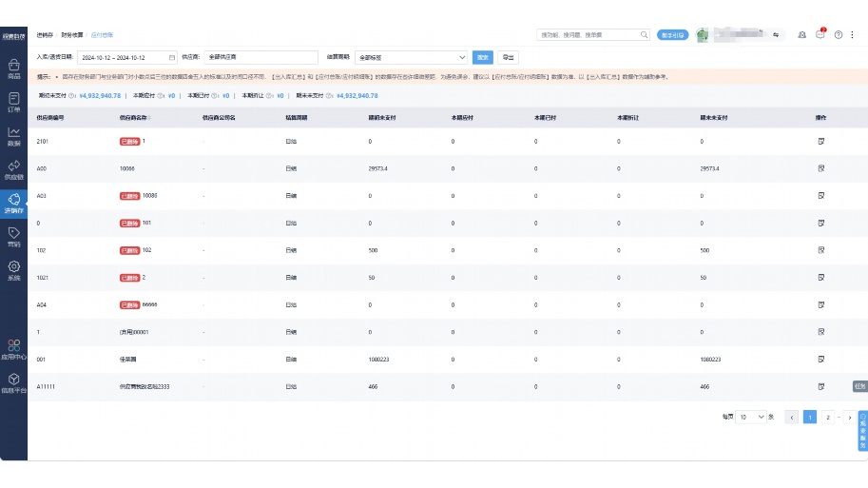Open the 订单 orders sidebar icon
This screenshot has width=868, height=488.
13,102
